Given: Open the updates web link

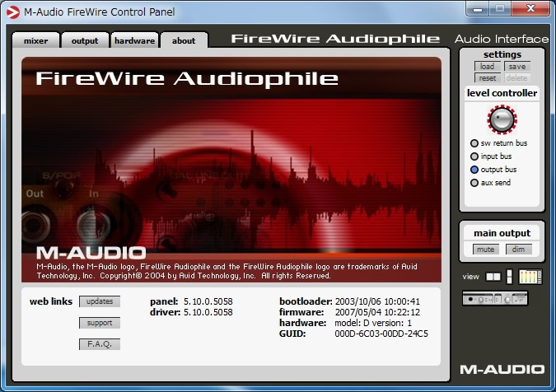Looking at the screenshot, I should 100,301.
